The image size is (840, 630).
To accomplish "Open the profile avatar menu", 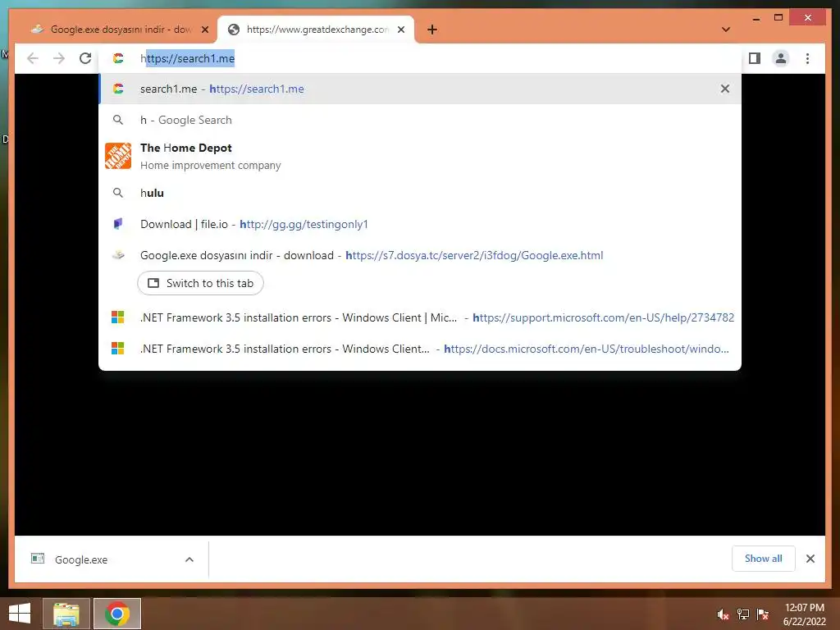I will [781, 58].
